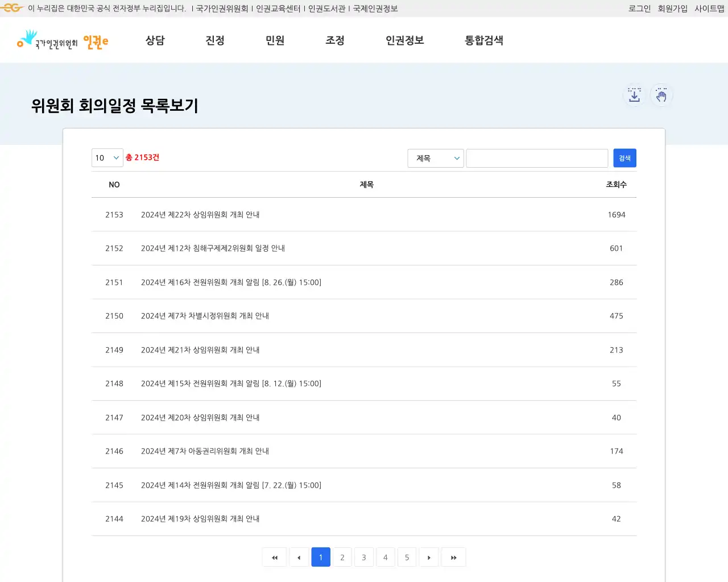
Task: Click the eG electronic government logo
Action: point(12,8)
